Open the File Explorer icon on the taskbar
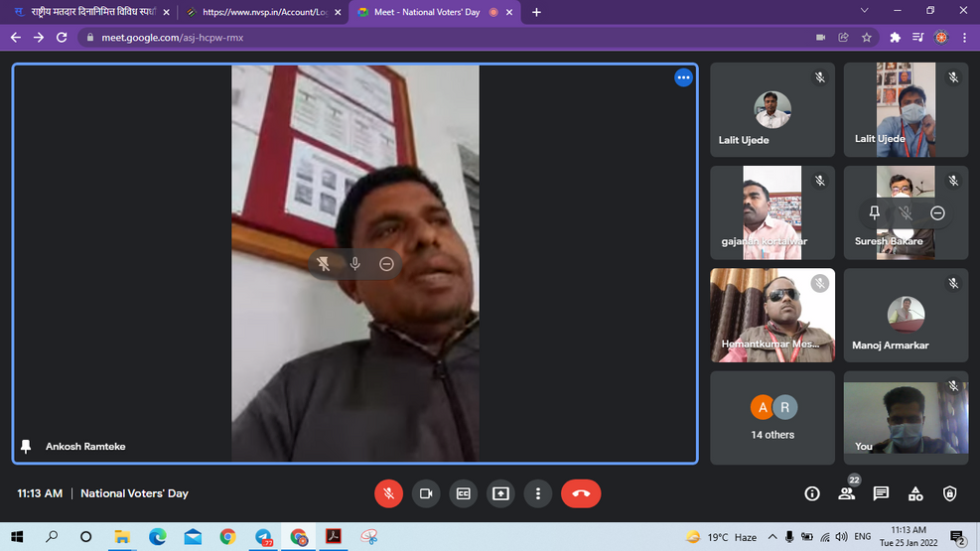Screen dimensions: 980x551 pos(122,537)
